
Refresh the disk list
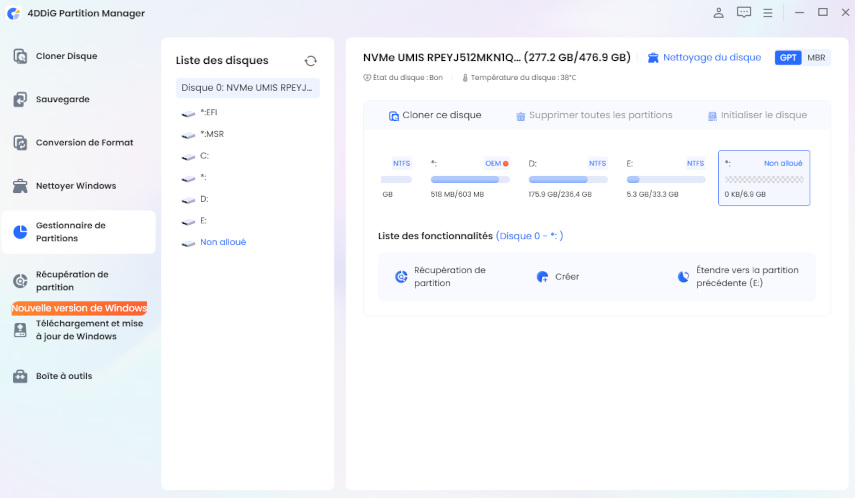(x=311, y=61)
